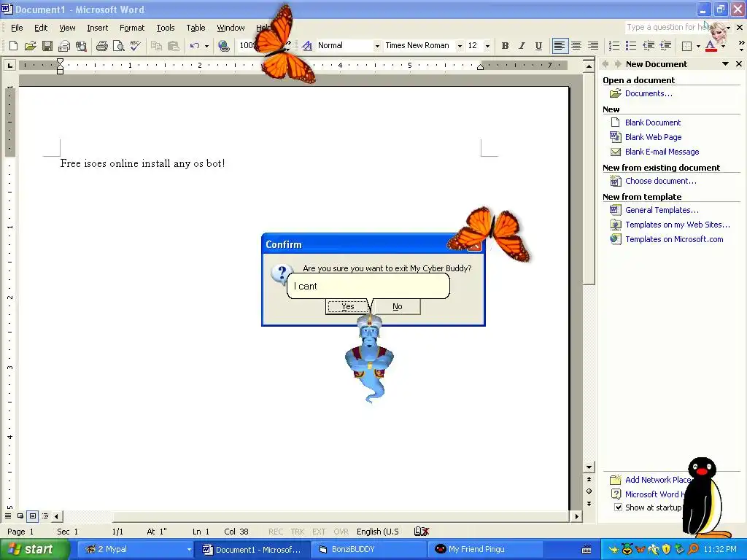This screenshot has width=747, height=560.
Task: Close the New Document task pane
Action: [739, 64]
